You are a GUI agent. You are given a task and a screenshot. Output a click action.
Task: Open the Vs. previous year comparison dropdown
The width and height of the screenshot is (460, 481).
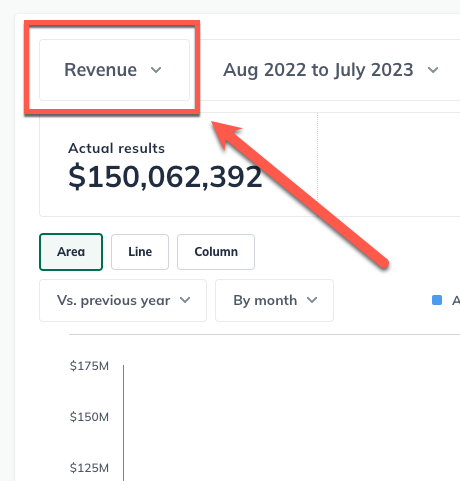123,300
